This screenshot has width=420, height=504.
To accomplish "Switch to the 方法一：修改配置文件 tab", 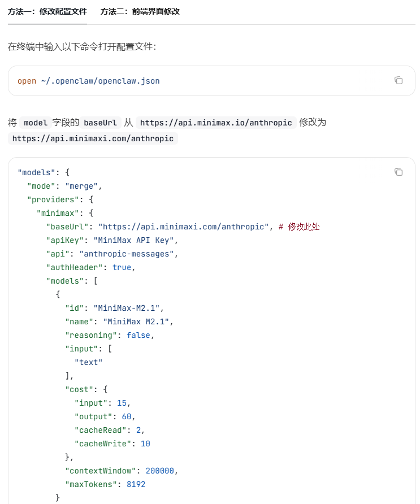I will pos(47,11).
